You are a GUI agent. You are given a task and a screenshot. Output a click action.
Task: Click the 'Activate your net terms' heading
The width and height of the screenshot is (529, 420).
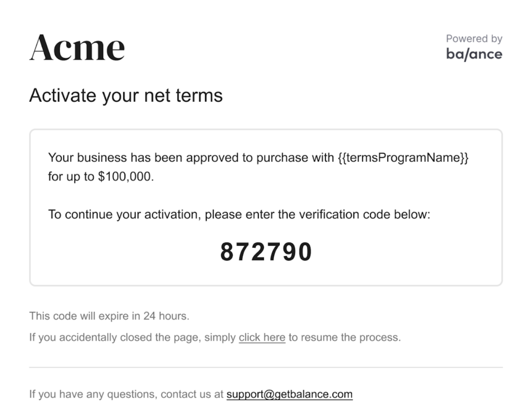[x=126, y=96]
